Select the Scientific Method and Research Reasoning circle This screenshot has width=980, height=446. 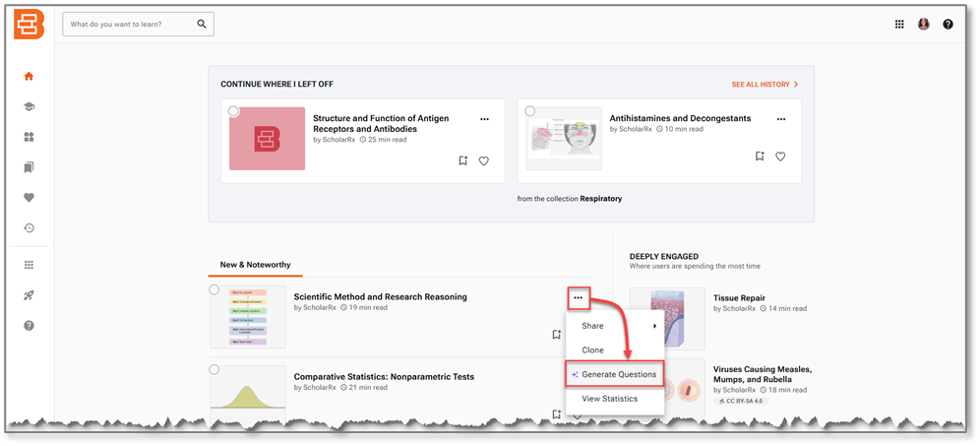(x=214, y=289)
